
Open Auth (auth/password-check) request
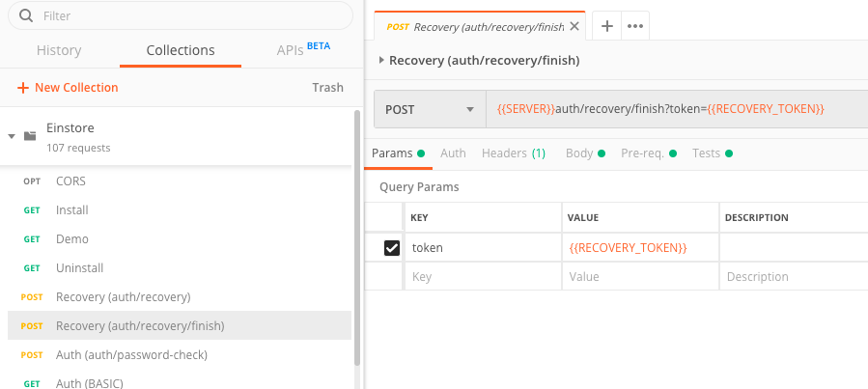pyautogui.click(x=180, y=354)
